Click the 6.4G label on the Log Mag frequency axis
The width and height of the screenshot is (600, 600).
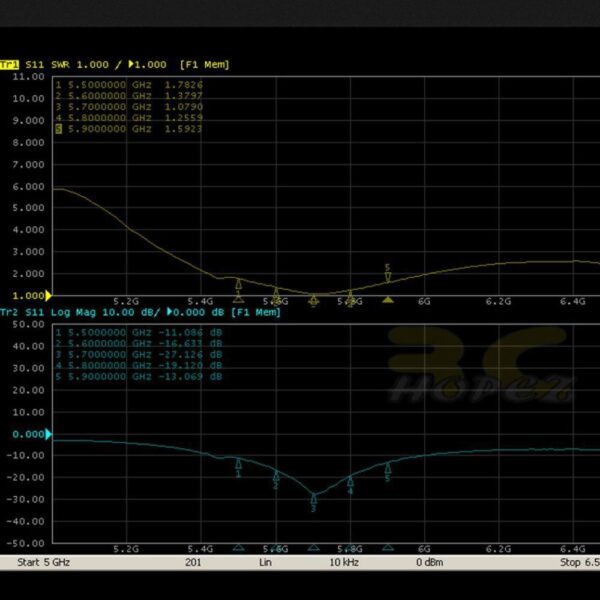[572, 549]
